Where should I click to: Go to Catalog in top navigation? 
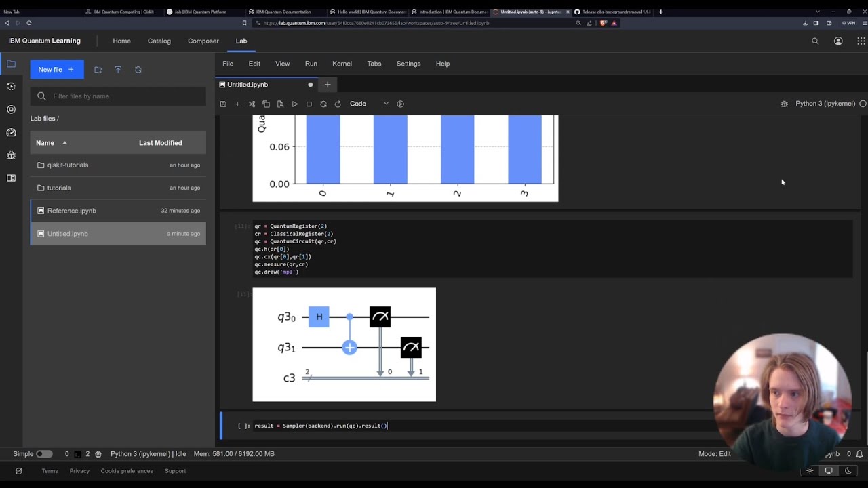coord(159,41)
